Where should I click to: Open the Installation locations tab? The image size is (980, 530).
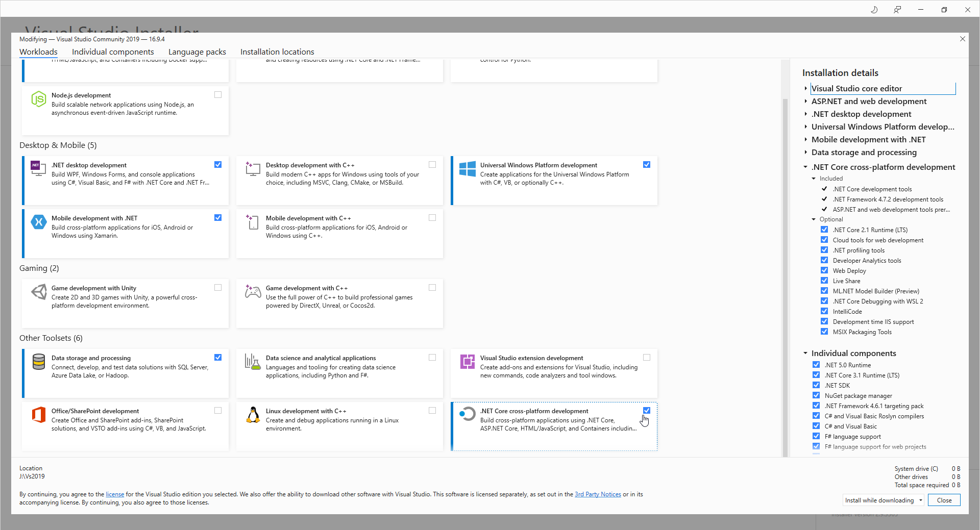click(x=277, y=52)
